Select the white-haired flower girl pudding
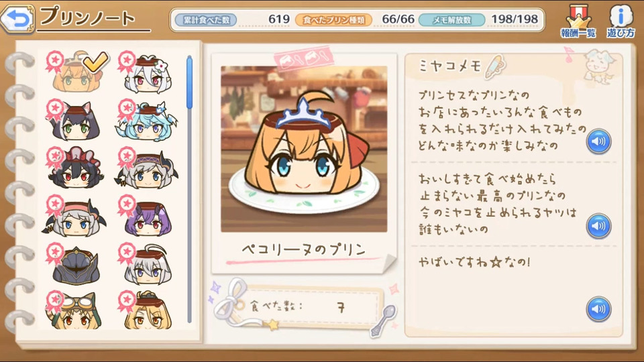The height and width of the screenshot is (362, 644). 146,73
